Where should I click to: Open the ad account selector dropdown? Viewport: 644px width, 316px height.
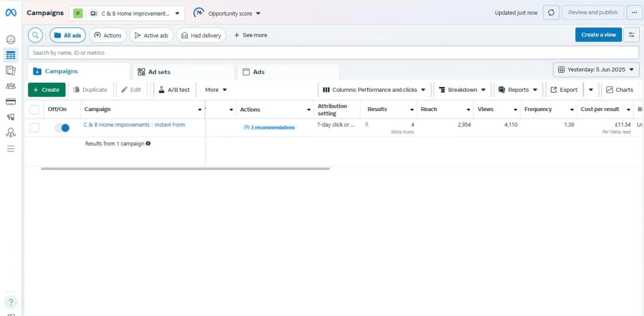click(x=127, y=13)
